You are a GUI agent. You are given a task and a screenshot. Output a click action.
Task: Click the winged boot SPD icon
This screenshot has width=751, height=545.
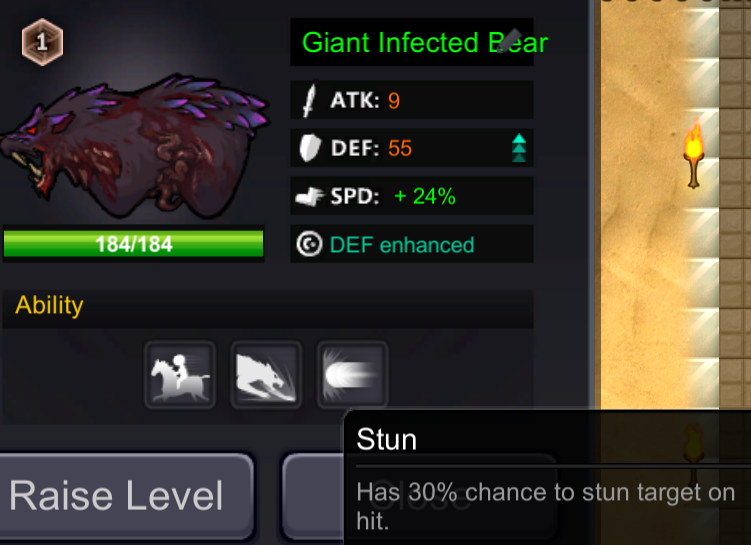pyautogui.click(x=309, y=196)
